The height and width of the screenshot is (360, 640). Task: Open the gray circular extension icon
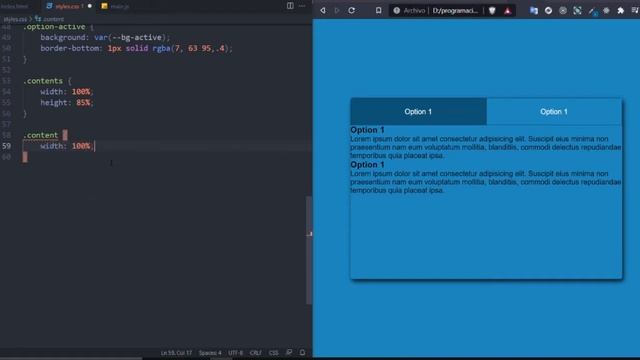click(563, 11)
